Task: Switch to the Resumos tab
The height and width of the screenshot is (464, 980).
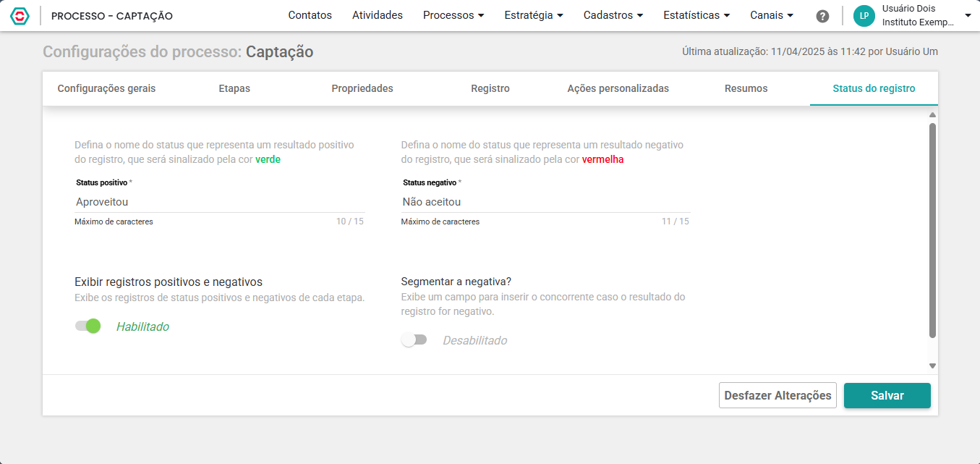Action: (746, 88)
